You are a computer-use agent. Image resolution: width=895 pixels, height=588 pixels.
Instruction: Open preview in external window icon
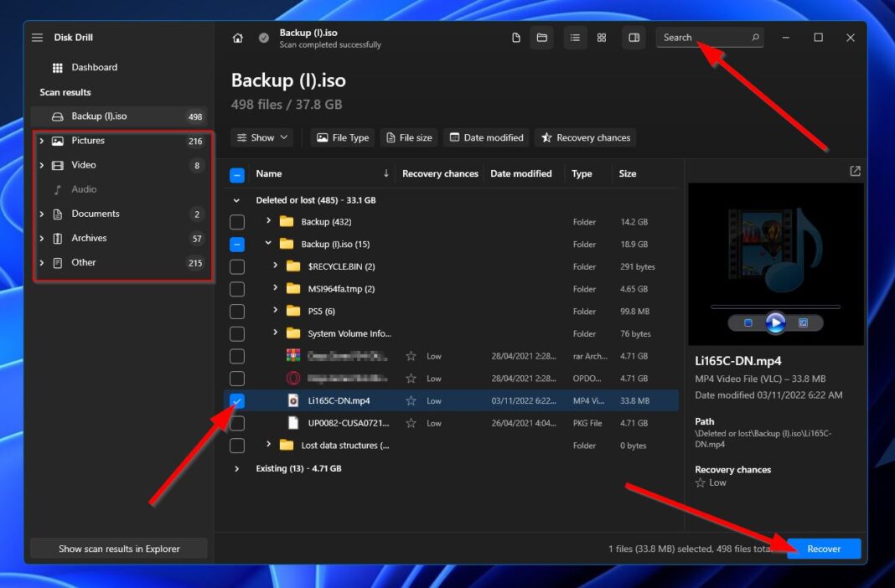855,171
